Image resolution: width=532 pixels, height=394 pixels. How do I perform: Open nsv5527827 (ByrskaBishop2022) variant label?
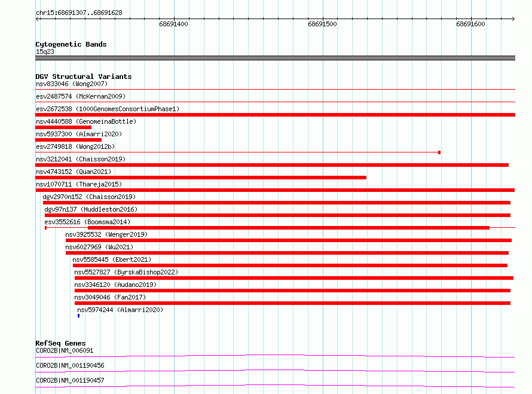pyautogui.click(x=126, y=272)
